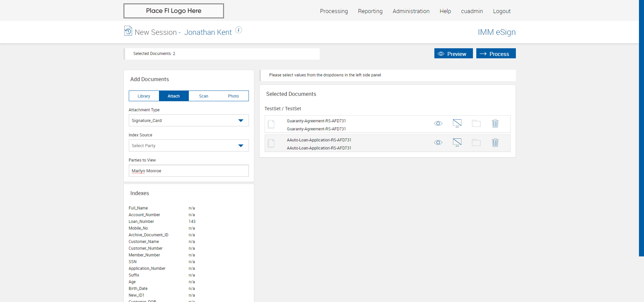Click the monitor icon for AAuto-Loan-Application document
Screen dimensions: 644x302
(457, 143)
